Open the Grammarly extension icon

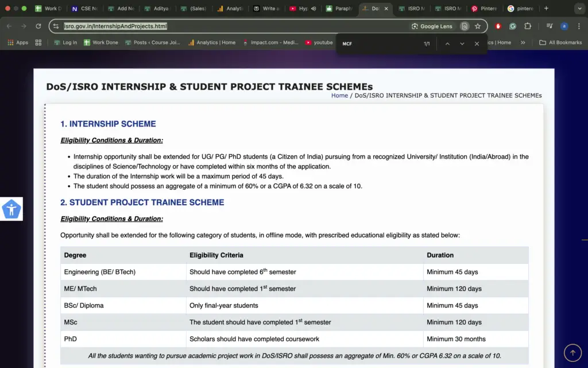[x=513, y=26]
